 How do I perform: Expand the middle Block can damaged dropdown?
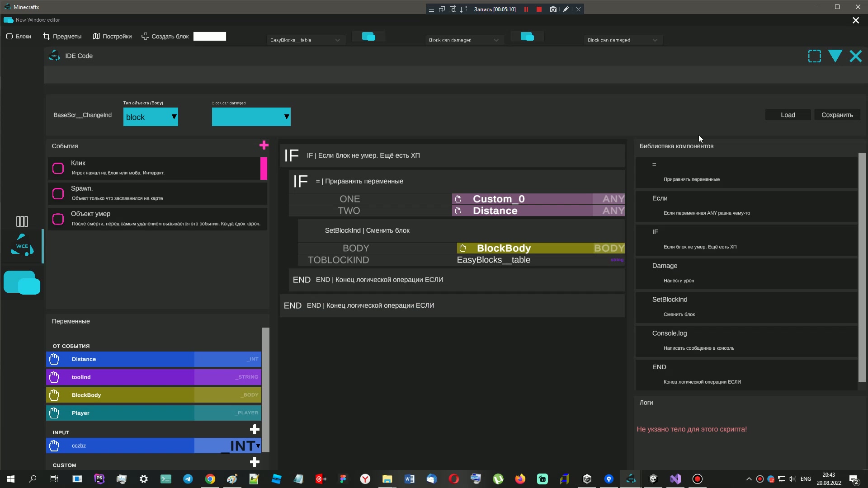[x=464, y=40]
